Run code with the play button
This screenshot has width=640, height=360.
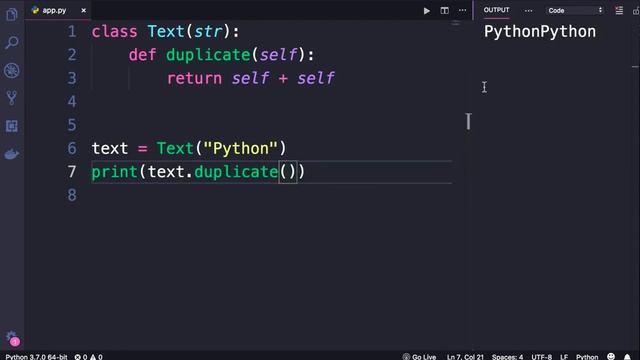pos(427,11)
